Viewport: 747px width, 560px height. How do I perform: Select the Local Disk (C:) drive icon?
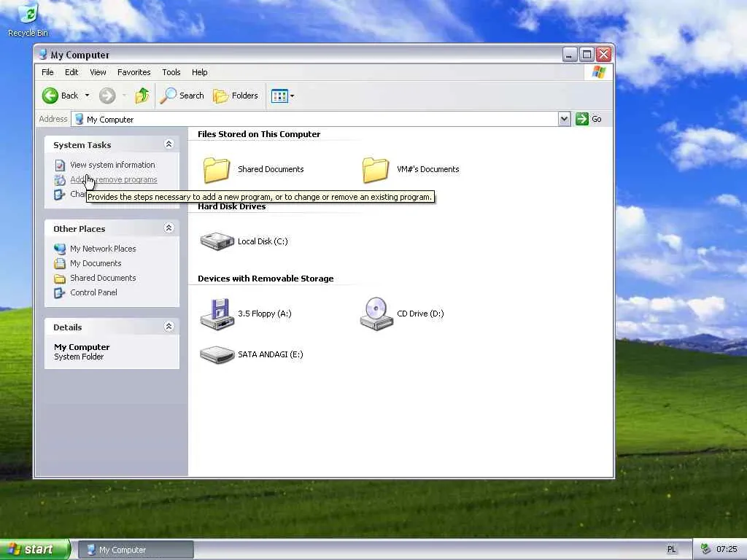click(217, 241)
